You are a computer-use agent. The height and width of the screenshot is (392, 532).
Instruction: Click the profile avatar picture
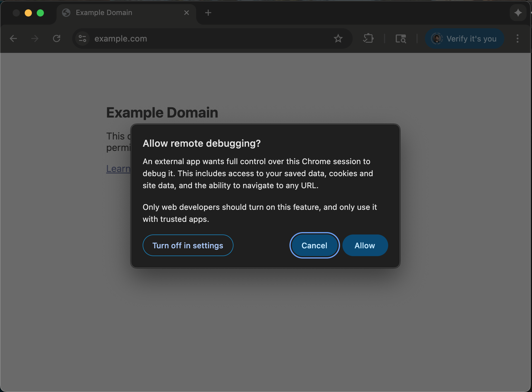[x=437, y=38]
